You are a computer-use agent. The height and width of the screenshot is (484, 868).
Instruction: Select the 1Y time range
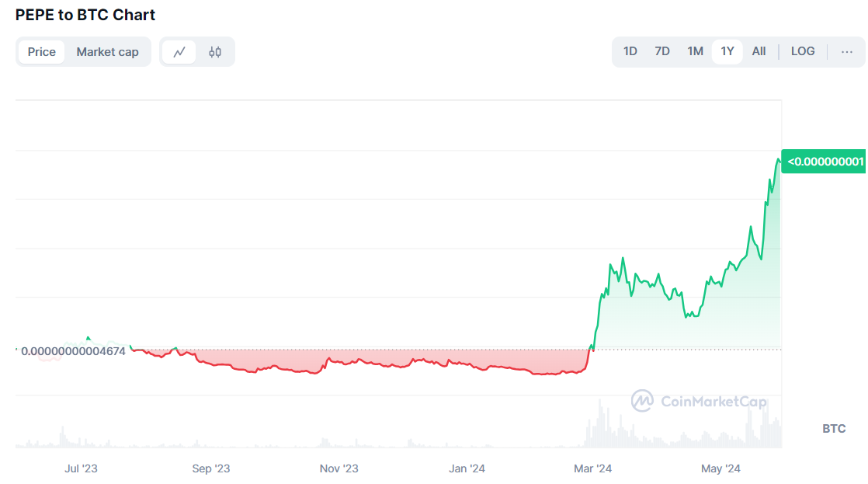click(727, 51)
